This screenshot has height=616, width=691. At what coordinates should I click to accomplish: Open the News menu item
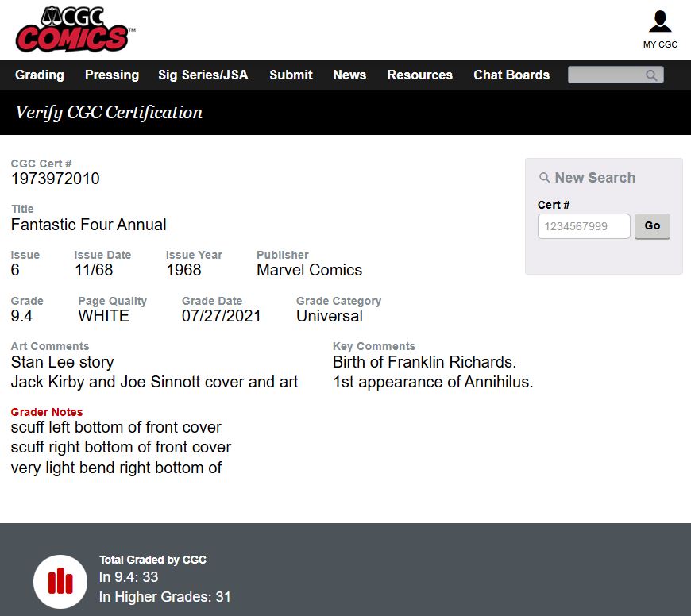pyautogui.click(x=349, y=75)
